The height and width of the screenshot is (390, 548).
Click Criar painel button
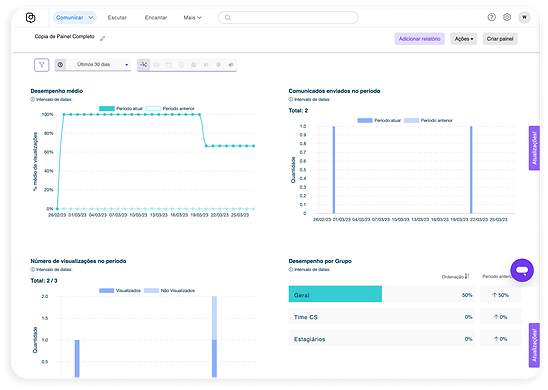tap(500, 39)
